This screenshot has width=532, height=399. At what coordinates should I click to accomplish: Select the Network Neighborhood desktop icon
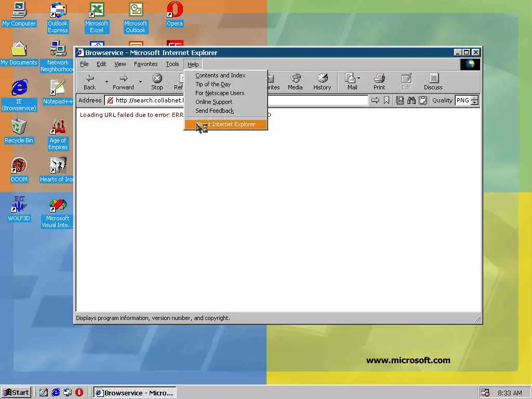click(x=57, y=57)
